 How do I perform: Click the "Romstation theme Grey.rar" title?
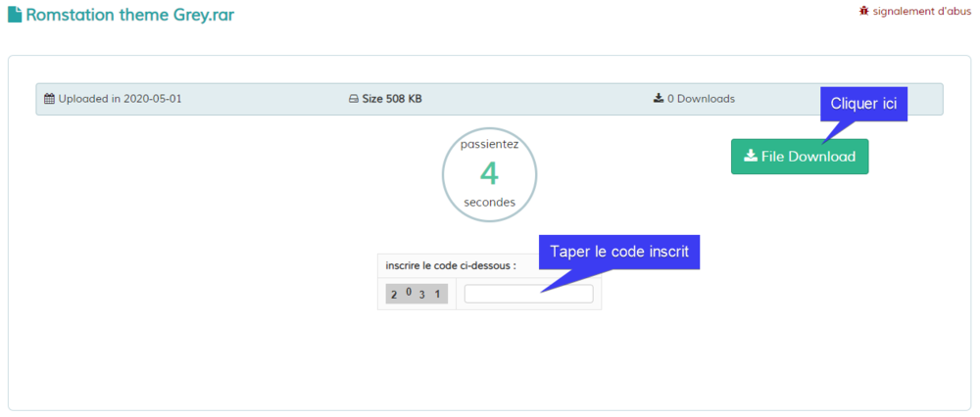coord(130,16)
